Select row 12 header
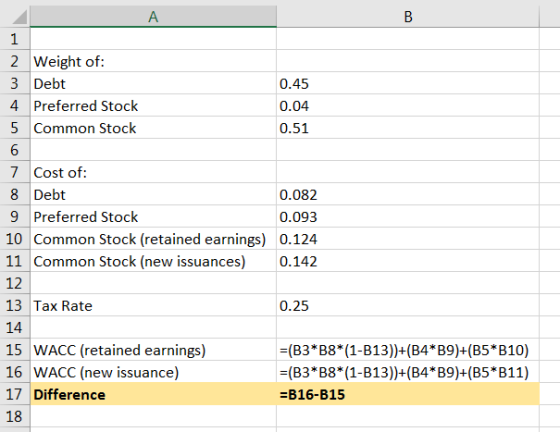The height and width of the screenshot is (432, 560). coord(14,283)
